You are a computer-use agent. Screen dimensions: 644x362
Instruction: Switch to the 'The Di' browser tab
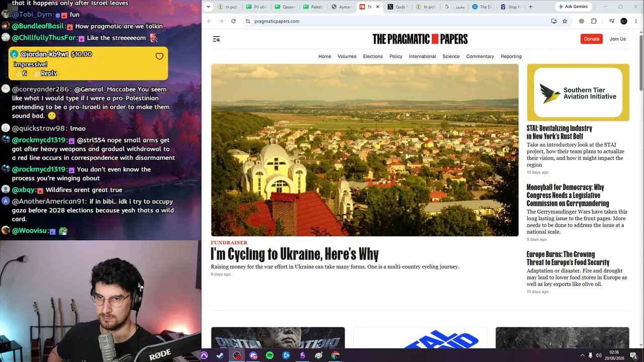click(482, 7)
